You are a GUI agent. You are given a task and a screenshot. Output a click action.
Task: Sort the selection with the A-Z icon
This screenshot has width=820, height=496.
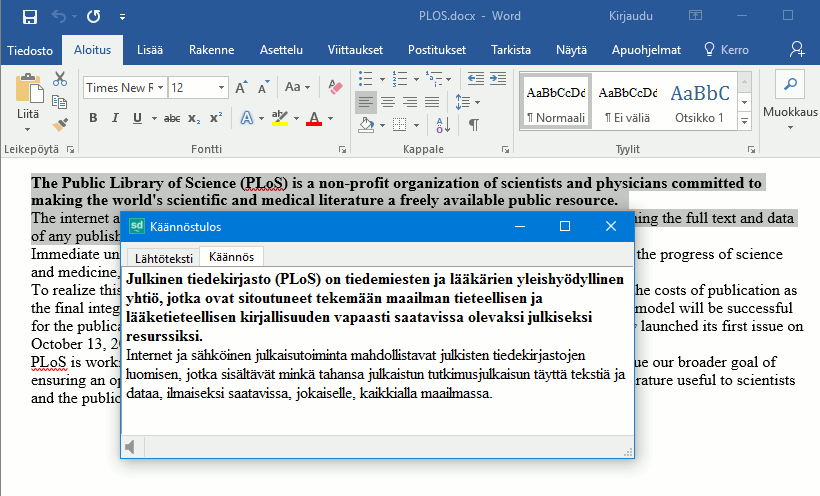point(443,125)
